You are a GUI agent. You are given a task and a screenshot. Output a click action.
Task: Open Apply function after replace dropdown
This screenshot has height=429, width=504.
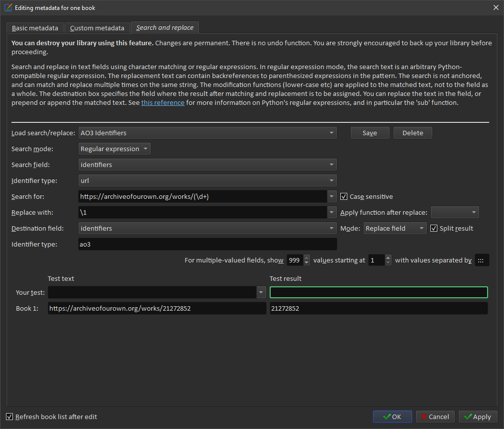pos(455,212)
